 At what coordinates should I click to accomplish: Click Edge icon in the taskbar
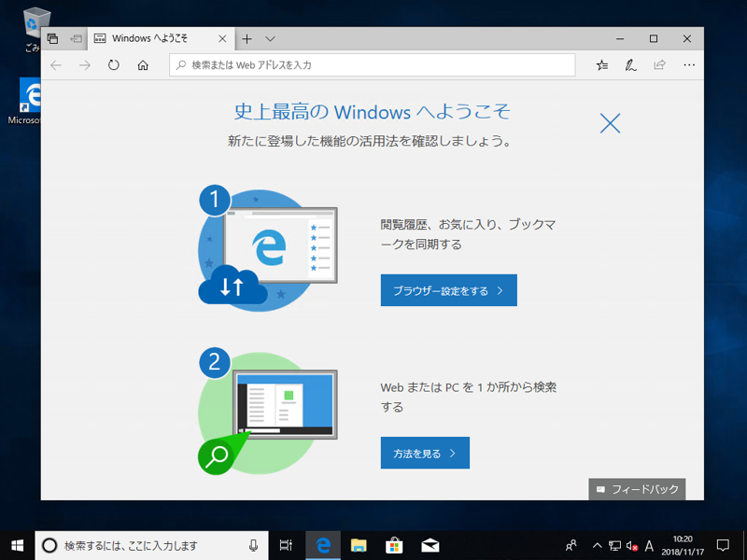tap(323, 546)
